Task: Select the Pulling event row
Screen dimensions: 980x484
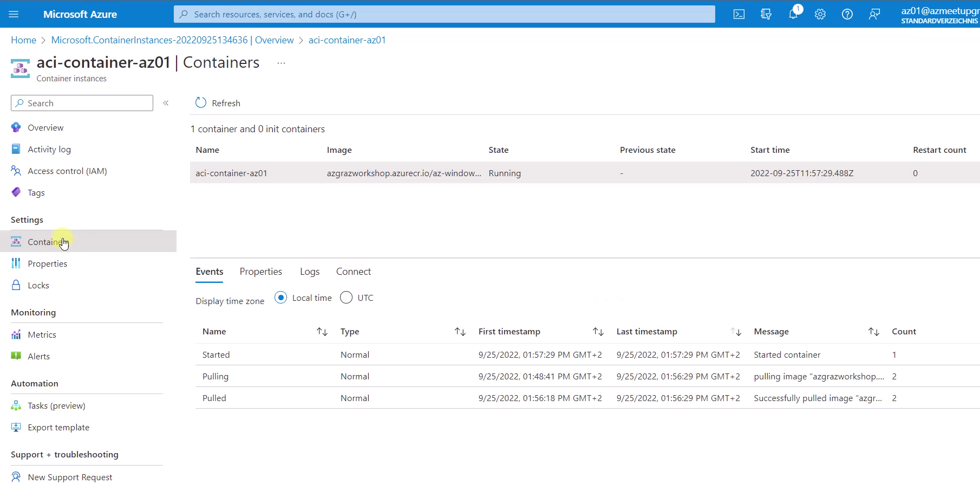Action: (x=587, y=376)
